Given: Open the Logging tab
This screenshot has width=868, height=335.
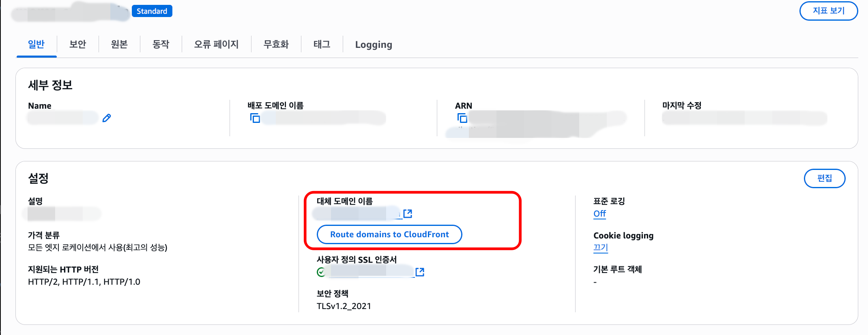Looking at the screenshot, I should tap(374, 45).
